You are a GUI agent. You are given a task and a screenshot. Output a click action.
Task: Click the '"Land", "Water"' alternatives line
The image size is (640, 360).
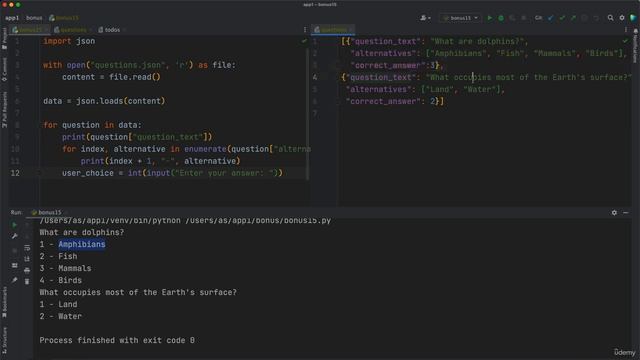(x=425, y=89)
